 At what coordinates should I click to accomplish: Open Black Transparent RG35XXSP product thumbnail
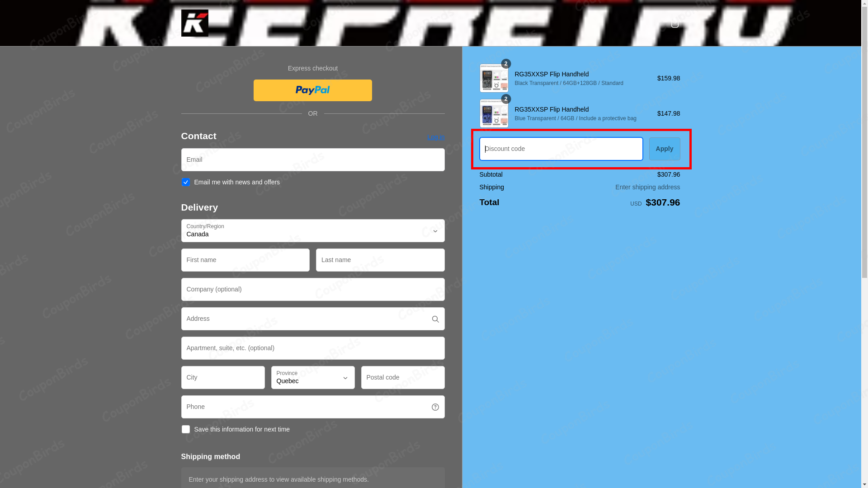[494, 78]
